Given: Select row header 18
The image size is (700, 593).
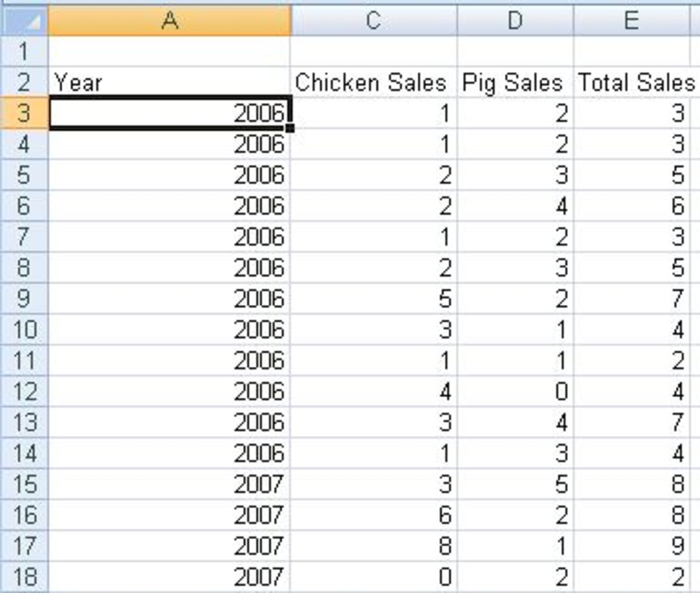Looking at the screenshot, I should click(23, 575).
